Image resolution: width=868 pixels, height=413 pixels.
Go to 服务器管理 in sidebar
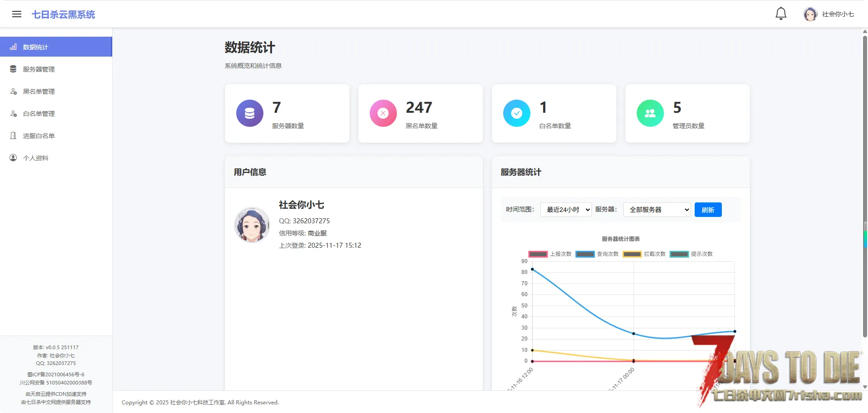click(39, 69)
